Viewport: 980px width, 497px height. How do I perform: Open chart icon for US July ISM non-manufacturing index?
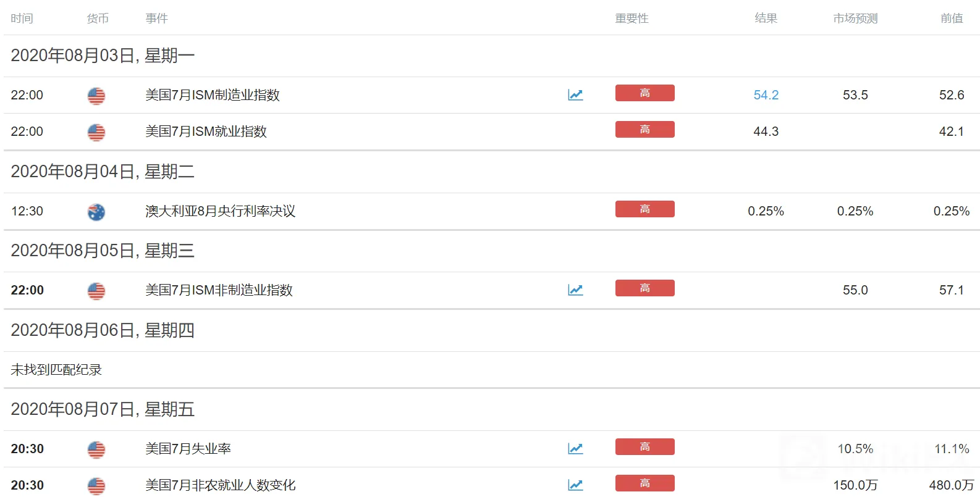[575, 290]
